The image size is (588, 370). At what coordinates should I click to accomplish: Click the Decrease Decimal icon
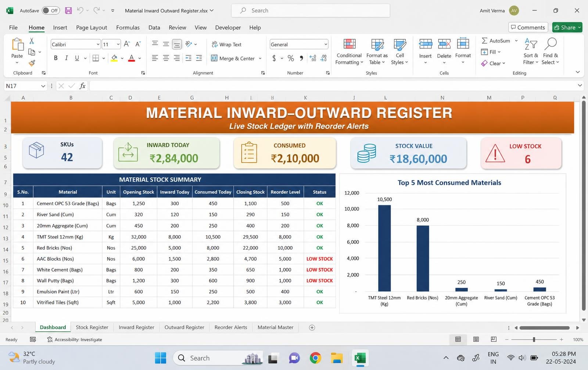(x=324, y=58)
